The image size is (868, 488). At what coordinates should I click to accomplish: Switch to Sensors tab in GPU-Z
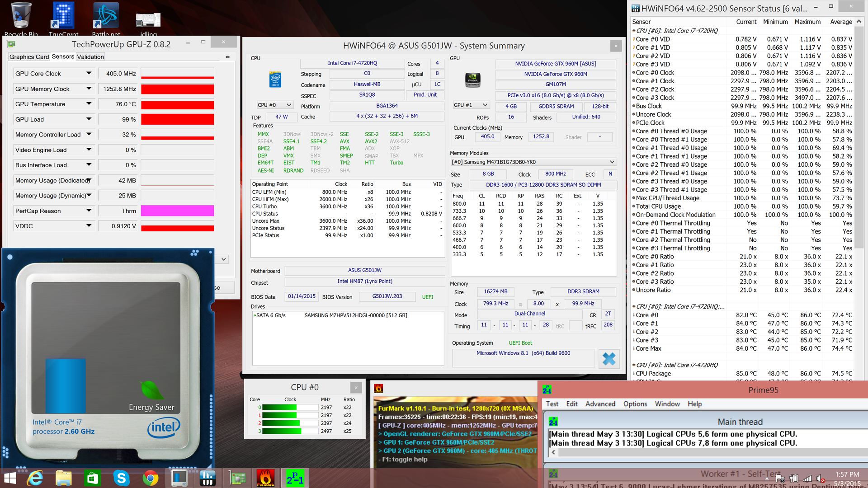point(63,56)
